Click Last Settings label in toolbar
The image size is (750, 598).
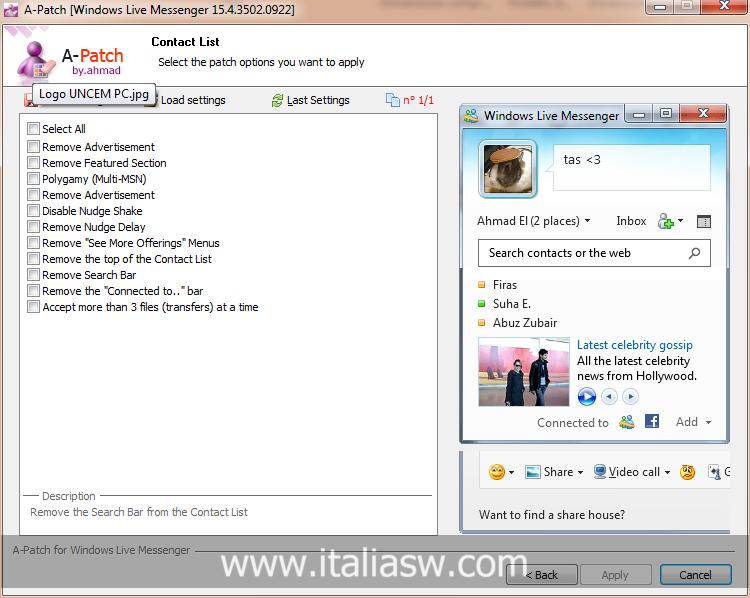[x=318, y=100]
